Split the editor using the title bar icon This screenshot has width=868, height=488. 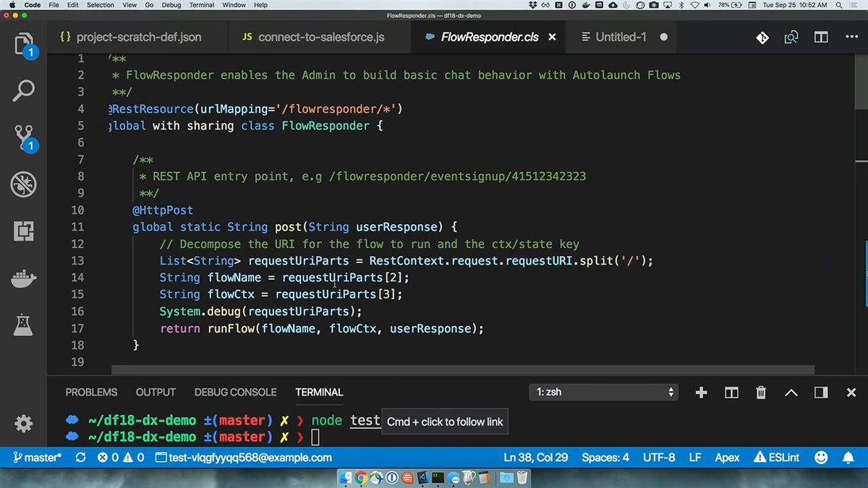click(820, 36)
